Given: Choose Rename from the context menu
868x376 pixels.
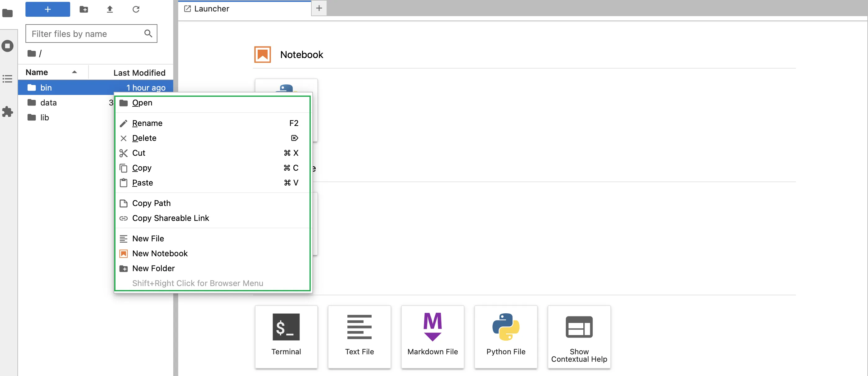Looking at the screenshot, I should pyautogui.click(x=212, y=123).
